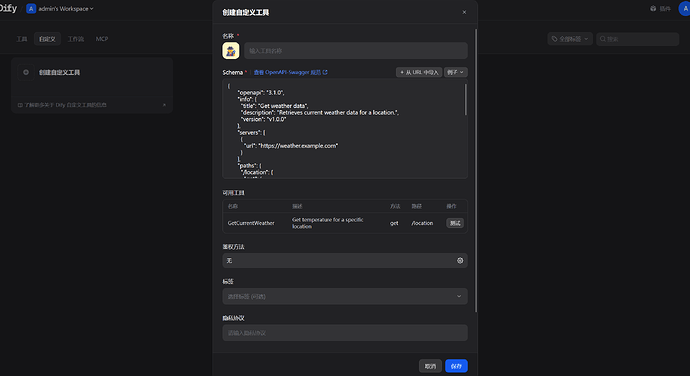The width and height of the screenshot is (690, 376).
Task: Open the plugins icon in header
Action: pyautogui.click(x=653, y=8)
